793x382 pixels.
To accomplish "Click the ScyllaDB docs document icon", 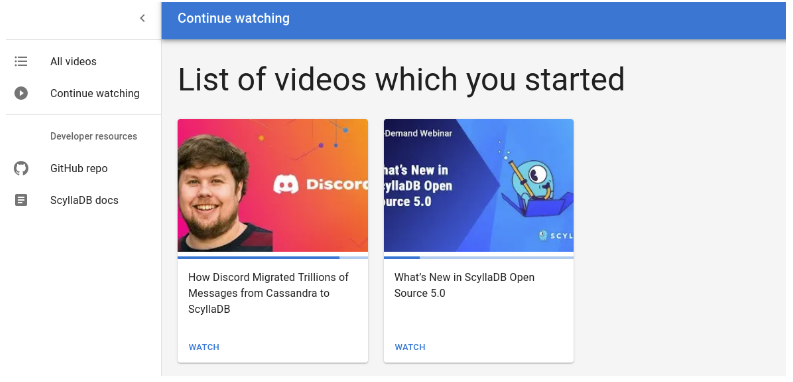I will coord(21,200).
